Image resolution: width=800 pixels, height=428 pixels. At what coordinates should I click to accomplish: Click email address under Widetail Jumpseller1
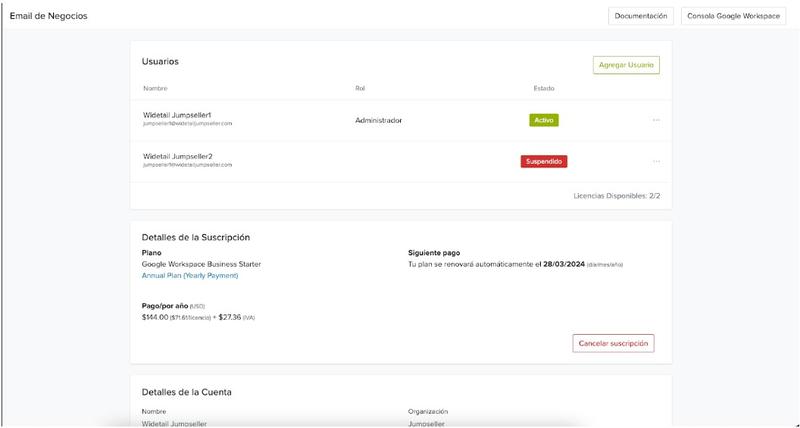(x=187, y=123)
